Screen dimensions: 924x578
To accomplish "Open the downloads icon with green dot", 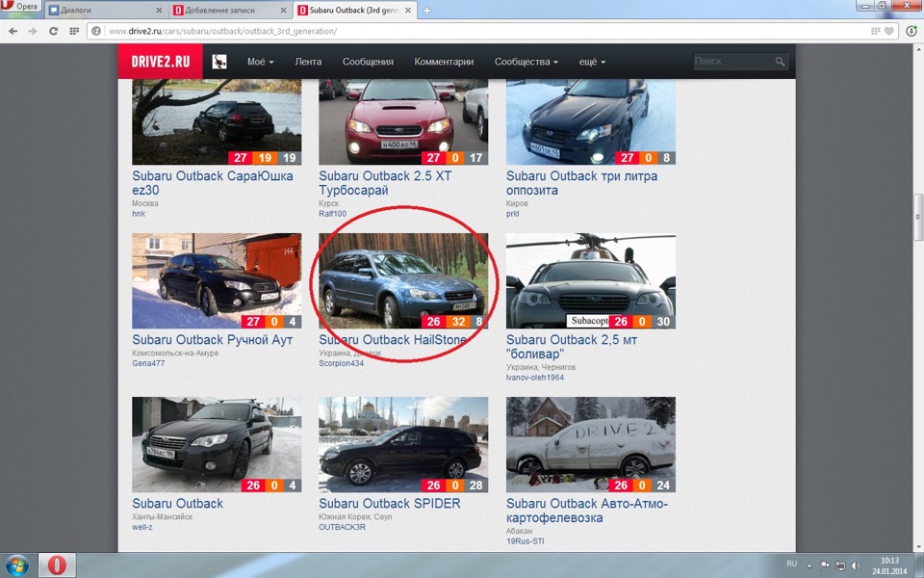I will click(911, 31).
